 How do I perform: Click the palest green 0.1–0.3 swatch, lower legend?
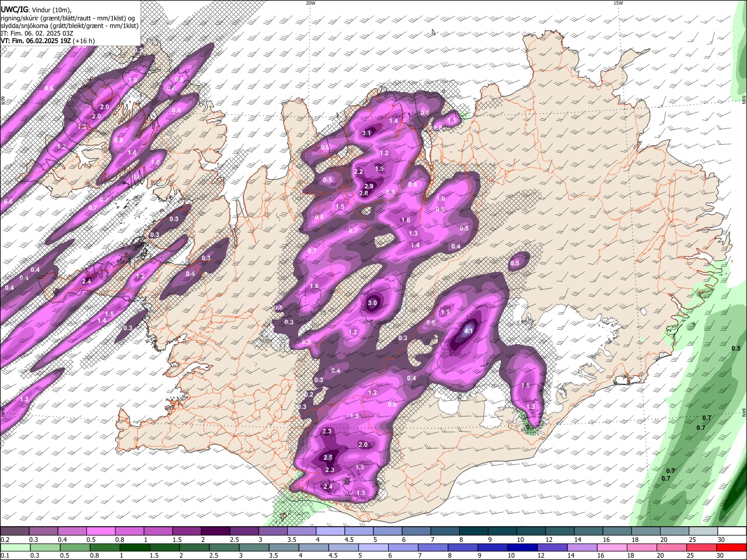15,547
